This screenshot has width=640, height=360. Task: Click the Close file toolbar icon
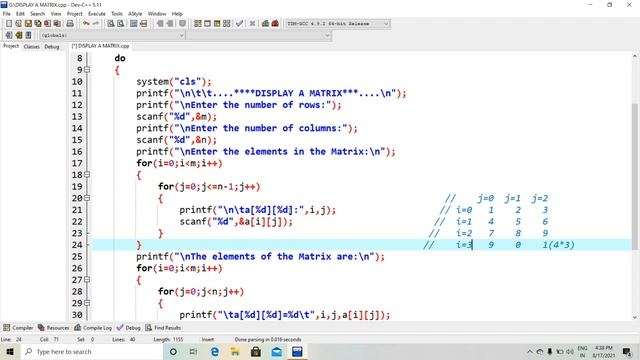(x=47, y=24)
